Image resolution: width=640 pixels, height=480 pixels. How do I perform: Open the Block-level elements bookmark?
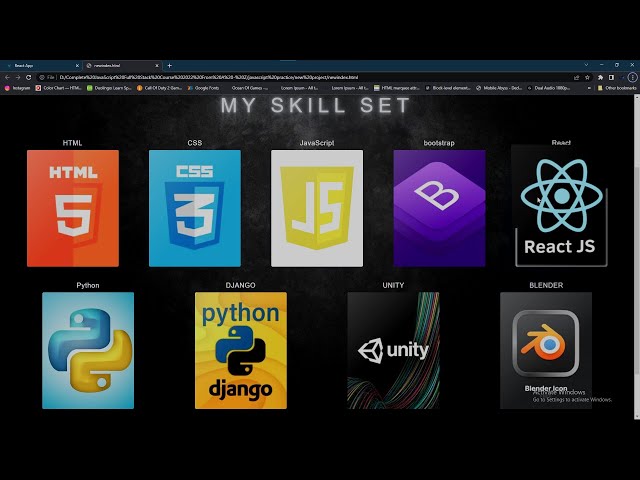[x=448, y=88]
